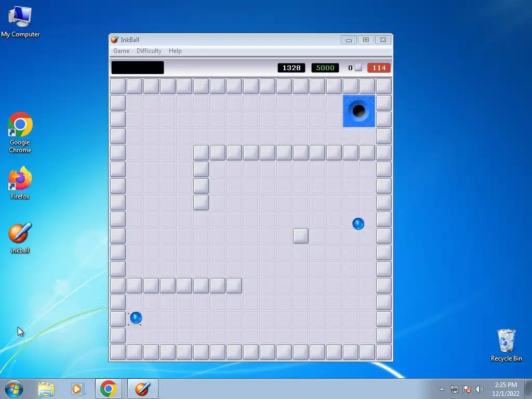
Task: Open Windows Explorer from taskbar
Action: pyautogui.click(x=46, y=389)
